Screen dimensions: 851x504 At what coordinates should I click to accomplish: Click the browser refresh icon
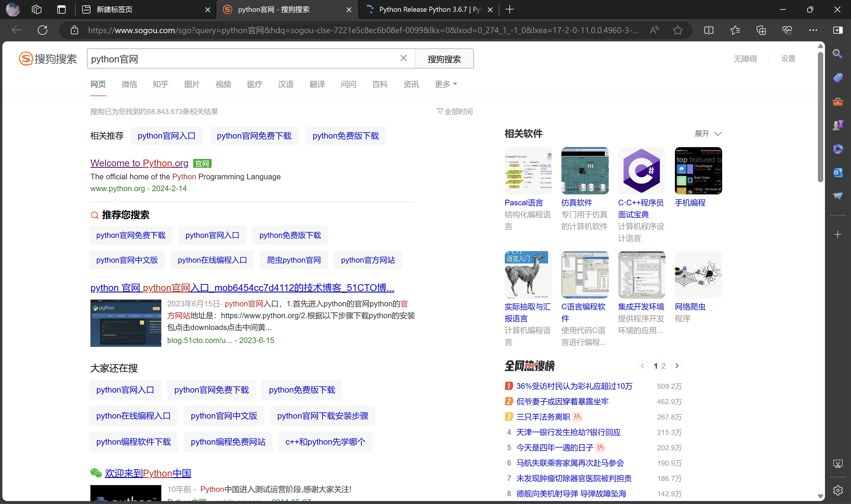[43, 30]
